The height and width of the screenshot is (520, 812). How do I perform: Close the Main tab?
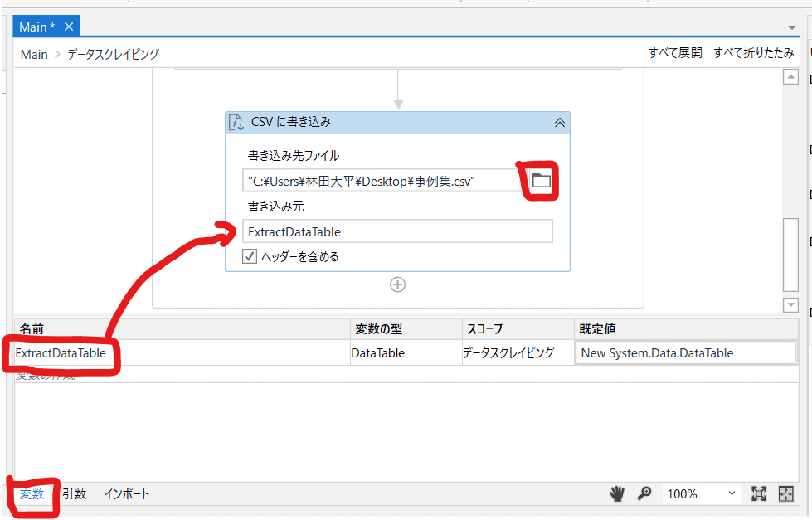[69, 27]
